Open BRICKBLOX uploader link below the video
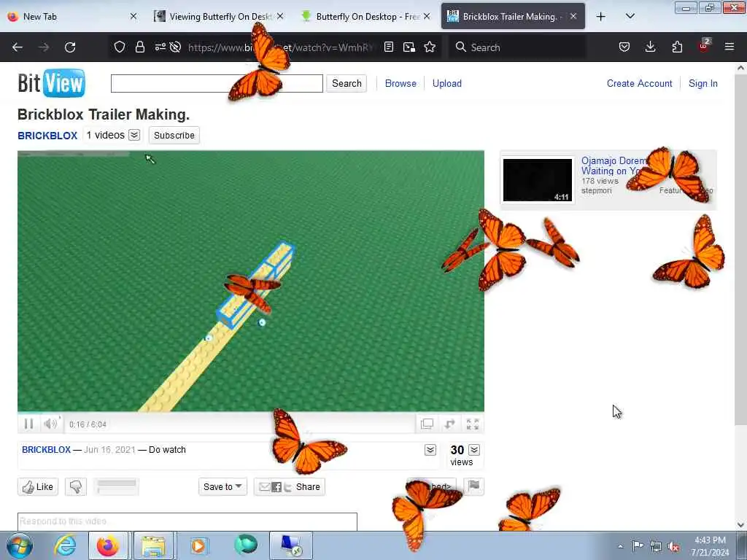This screenshot has height=560, width=747. (46, 449)
